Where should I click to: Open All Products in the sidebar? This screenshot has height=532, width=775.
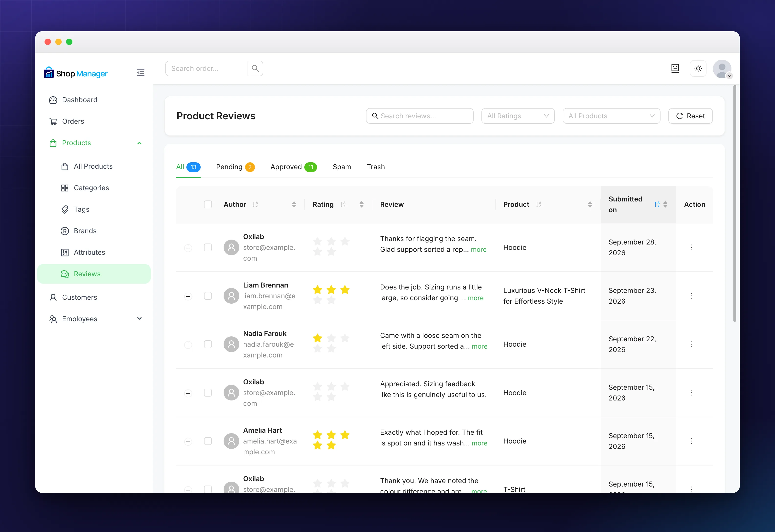point(94,166)
